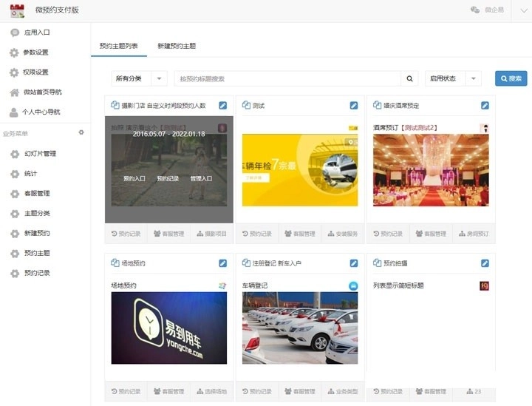The width and height of the screenshot is (532, 406).
Task: Open the 所有分类 category dropdown
Action: pyautogui.click(x=139, y=78)
